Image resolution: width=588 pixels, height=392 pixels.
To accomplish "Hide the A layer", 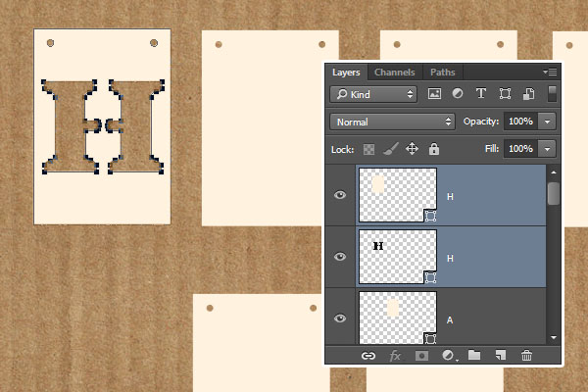I will pos(340,318).
